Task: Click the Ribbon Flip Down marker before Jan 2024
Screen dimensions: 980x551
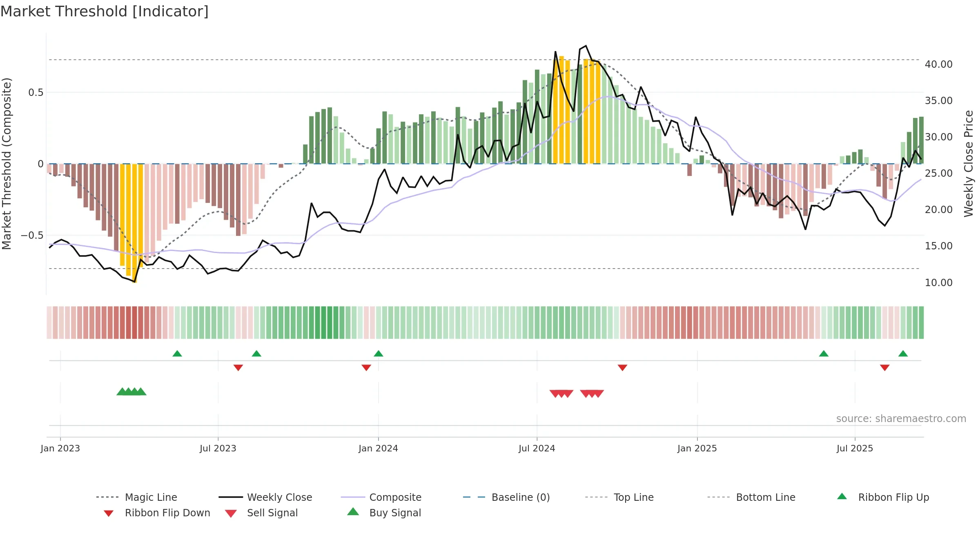Action: point(366,368)
